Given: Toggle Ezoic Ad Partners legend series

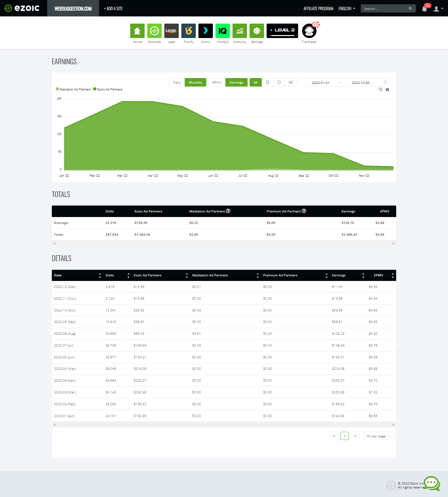Looking at the screenshot, I should coord(108,89).
